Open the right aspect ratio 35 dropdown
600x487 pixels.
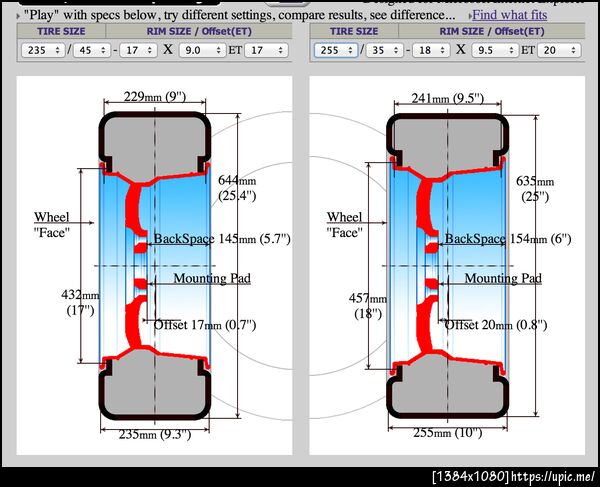point(385,50)
